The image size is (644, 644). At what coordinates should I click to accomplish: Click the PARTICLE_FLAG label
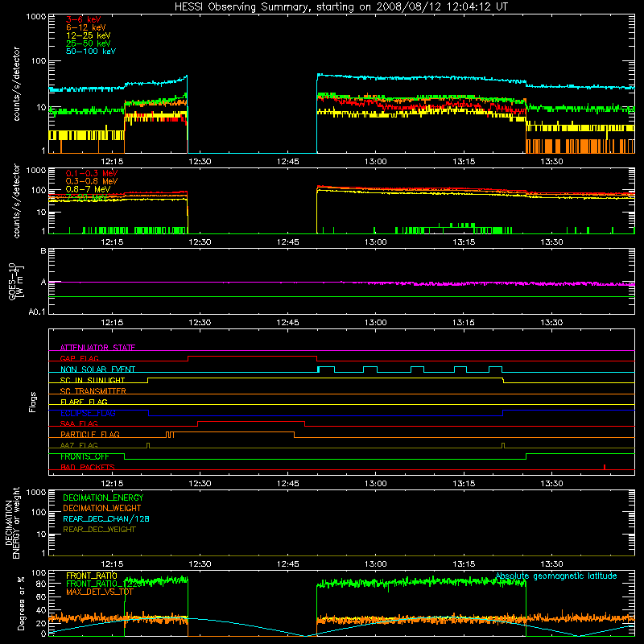tap(90, 434)
